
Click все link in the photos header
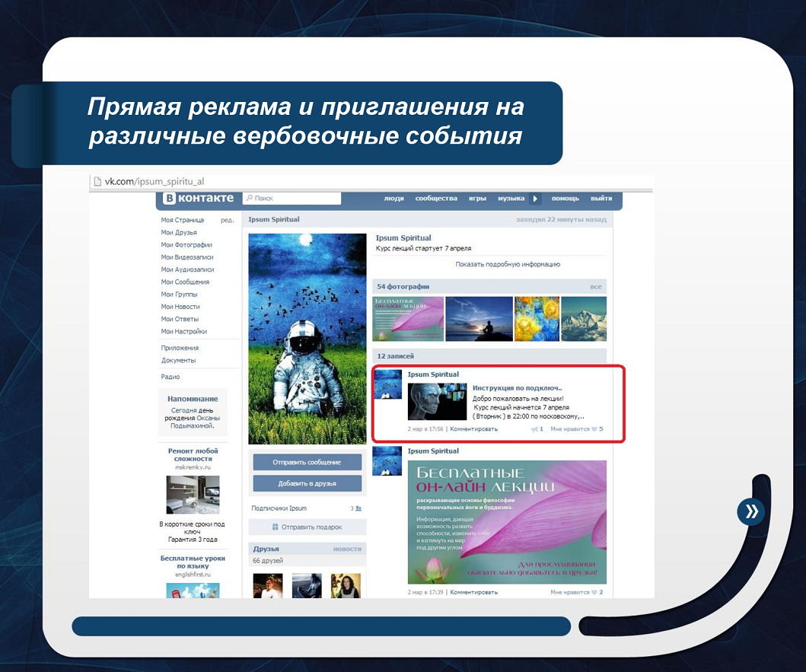(596, 287)
